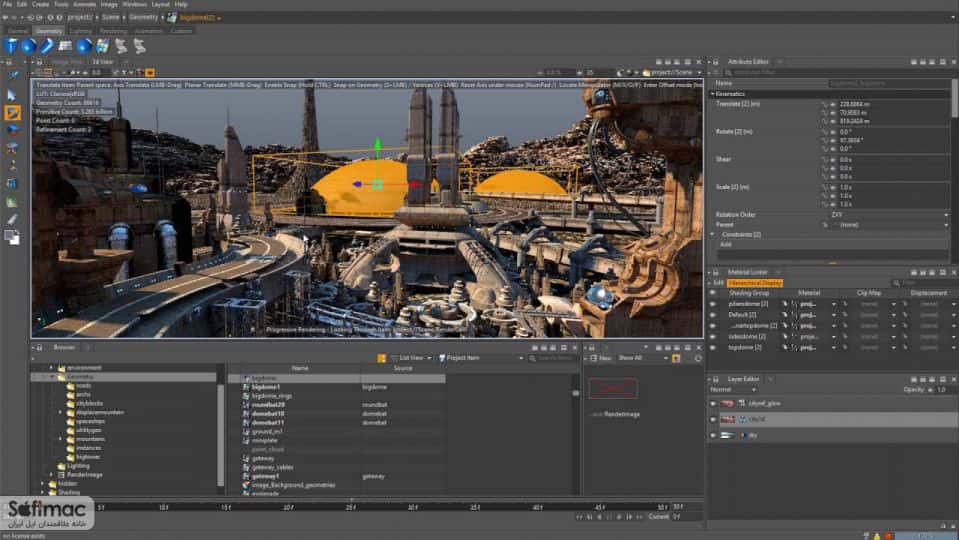Image resolution: width=959 pixels, height=540 pixels.
Task: Open the Create menu
Action: [x=40, y=4]
